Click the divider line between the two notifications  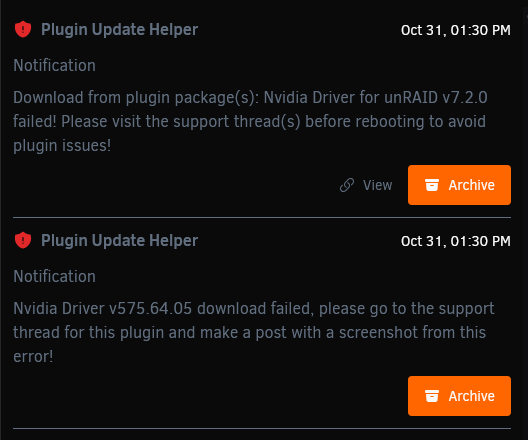coord(262,217)
